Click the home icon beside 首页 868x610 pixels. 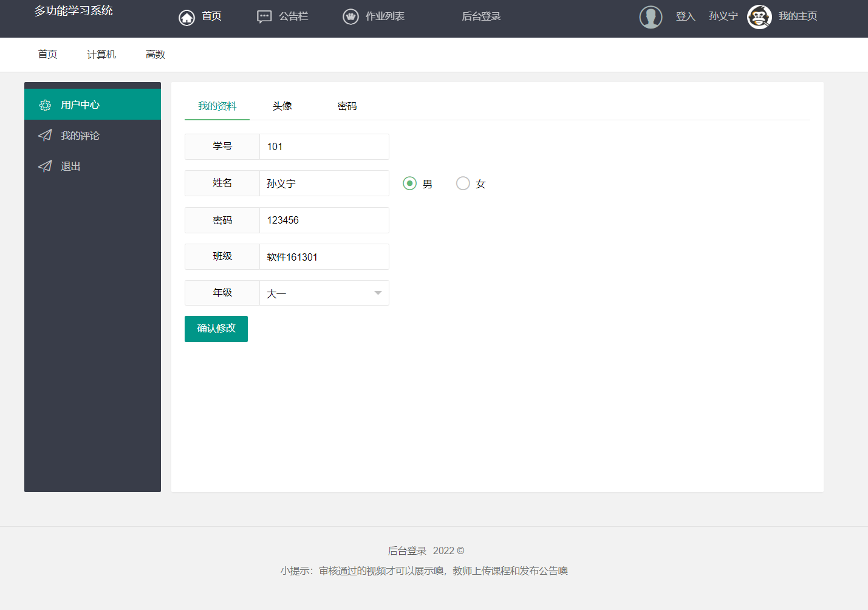186,17
